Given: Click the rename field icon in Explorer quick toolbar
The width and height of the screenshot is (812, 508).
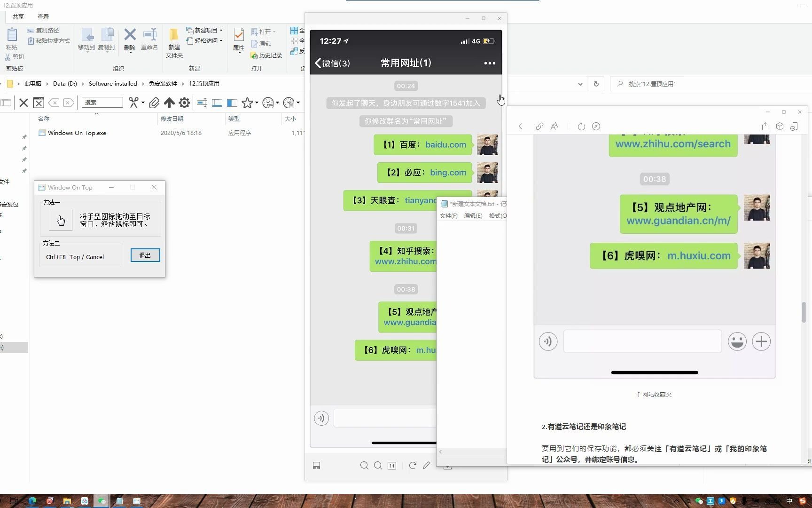Looking at the screenshot, I should pos(202,103).
